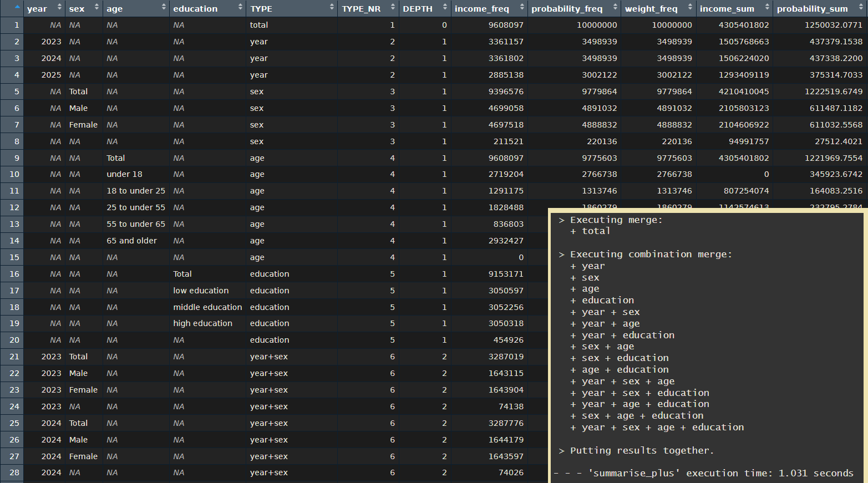
Task: Click the '65 and older' age cell
Action: pyautogui.click(x=131, y=241)
